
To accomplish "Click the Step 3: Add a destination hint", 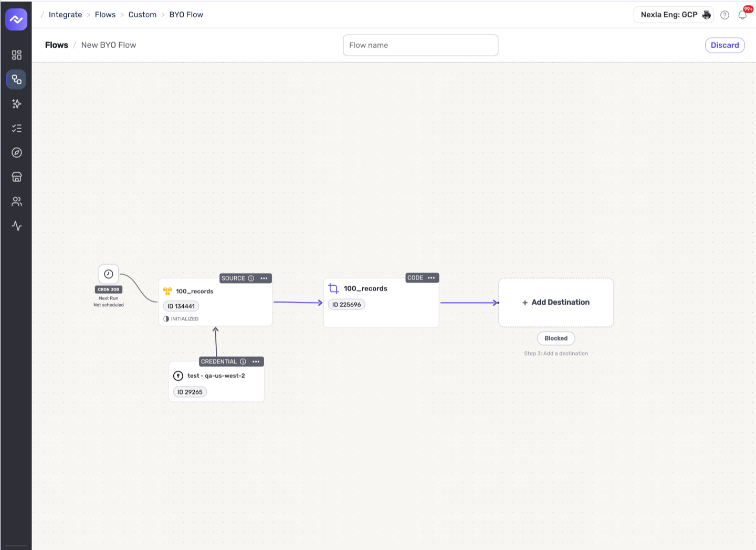I will click(x=556, y=354).
